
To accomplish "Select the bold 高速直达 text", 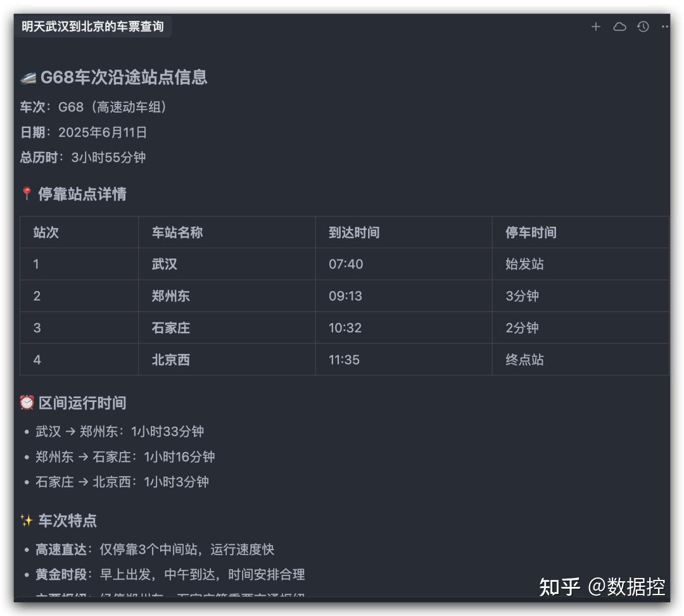I will click(61, 550).
